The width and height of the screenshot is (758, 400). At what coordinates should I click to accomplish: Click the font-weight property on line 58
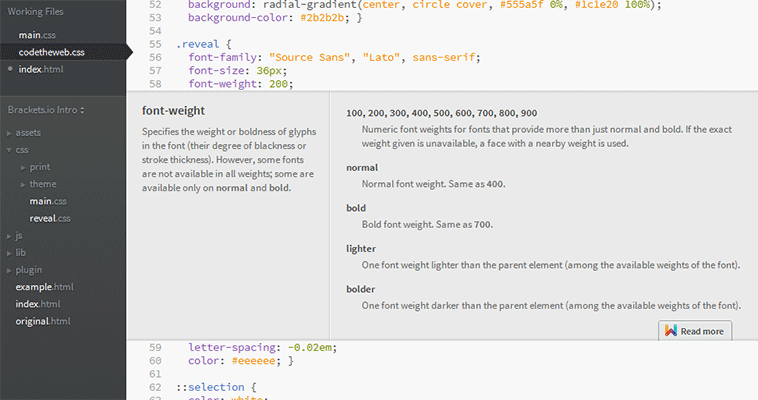pyautogui.click(x=222, y=84)
